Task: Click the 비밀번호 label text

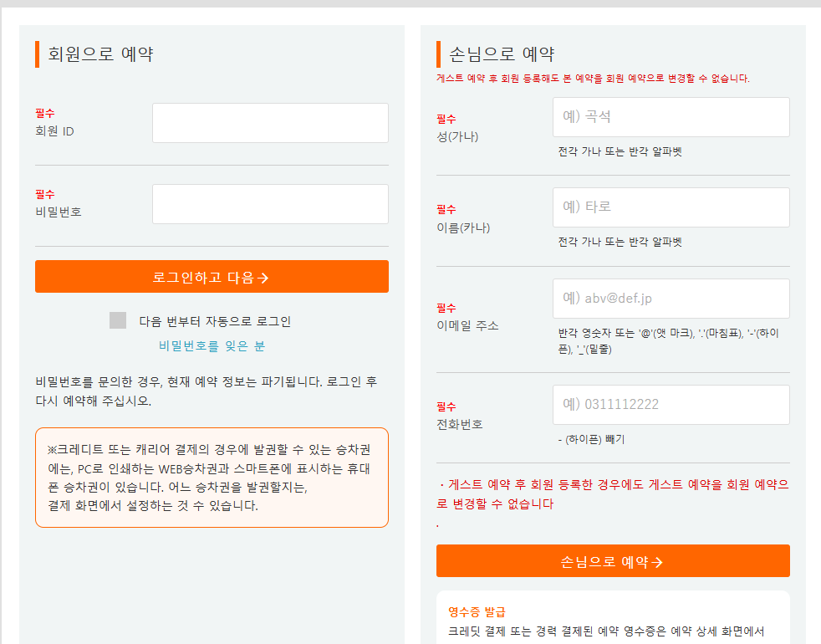Action: click(x=59, y=212)
